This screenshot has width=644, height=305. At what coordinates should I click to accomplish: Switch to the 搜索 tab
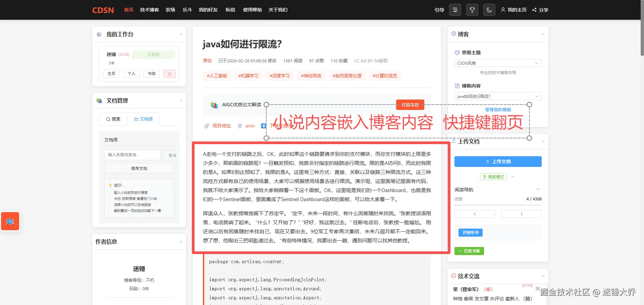coord(113,119)
